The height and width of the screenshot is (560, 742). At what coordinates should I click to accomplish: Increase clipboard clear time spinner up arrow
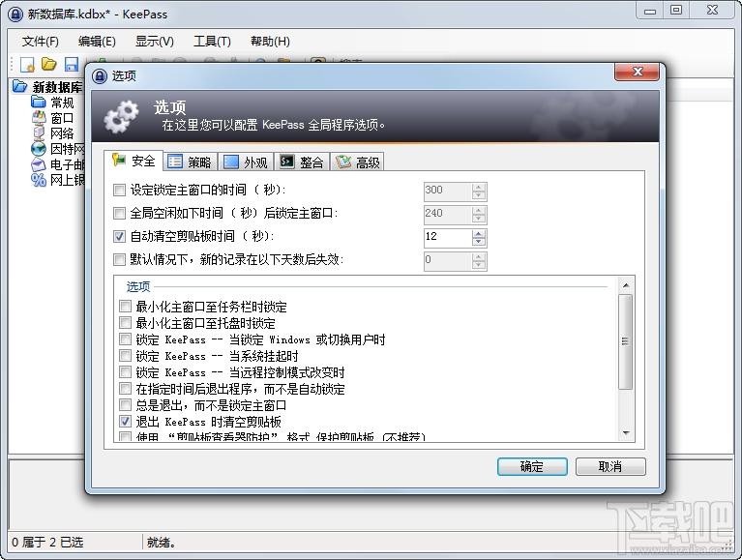coord(479,233)
